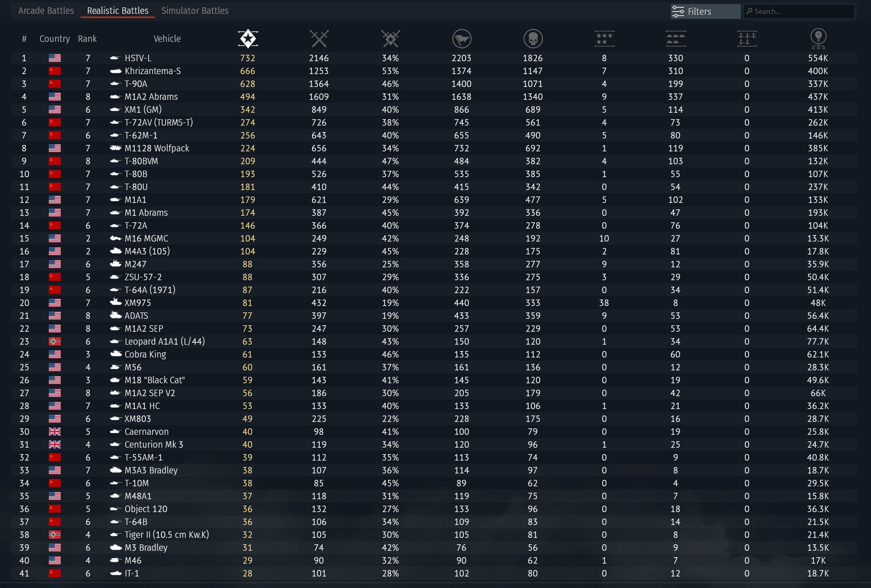Sort by Rank column header

point(87,39)
